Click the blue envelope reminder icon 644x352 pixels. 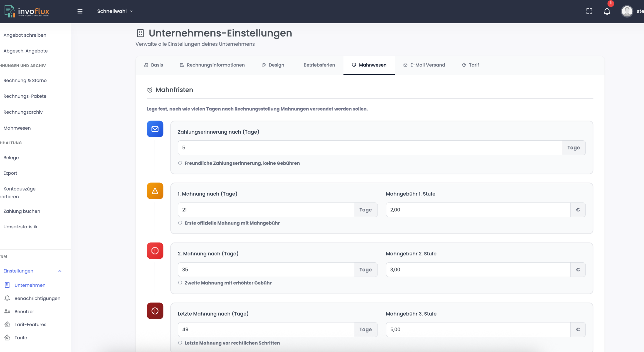(155, 129)
